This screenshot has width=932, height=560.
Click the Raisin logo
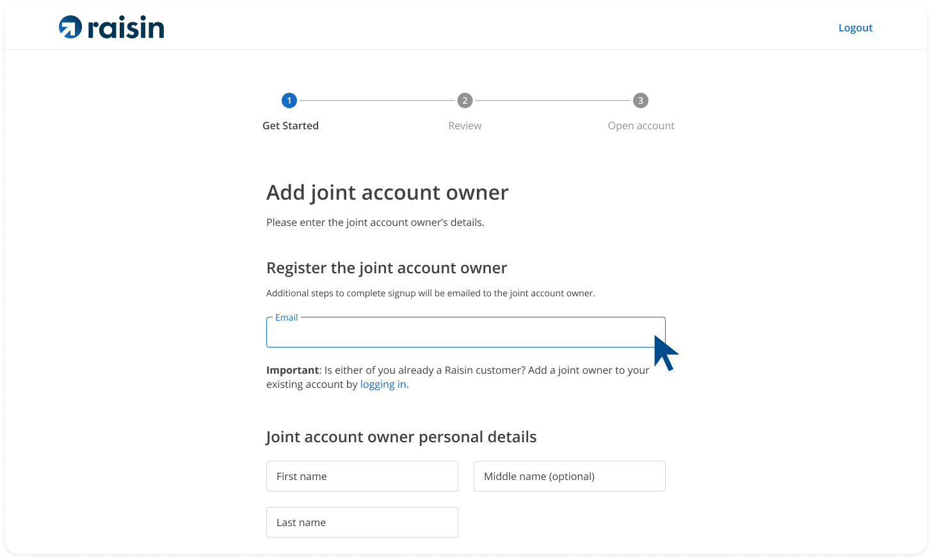pos(111,27)
